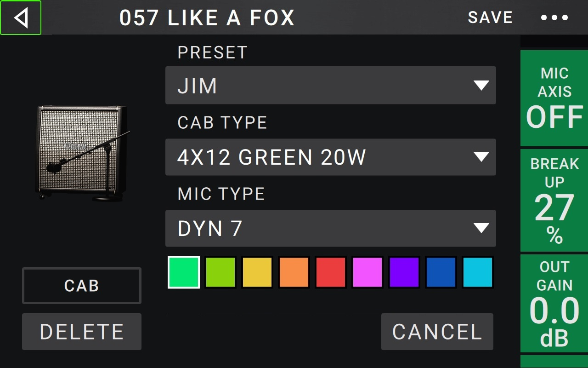Toggle the Mic Axis OFF parameter
The image size is (588, 368).
(x=554, y=98)
